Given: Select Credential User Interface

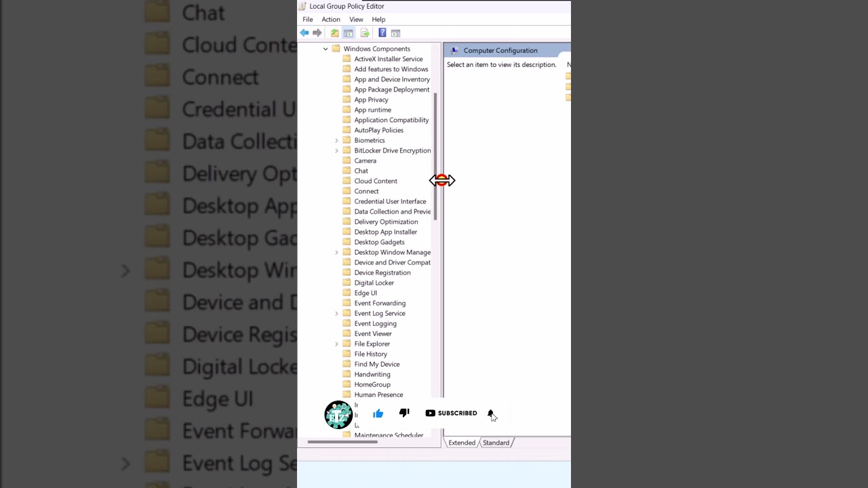Looking at the screenshot, I should (390, 201).
